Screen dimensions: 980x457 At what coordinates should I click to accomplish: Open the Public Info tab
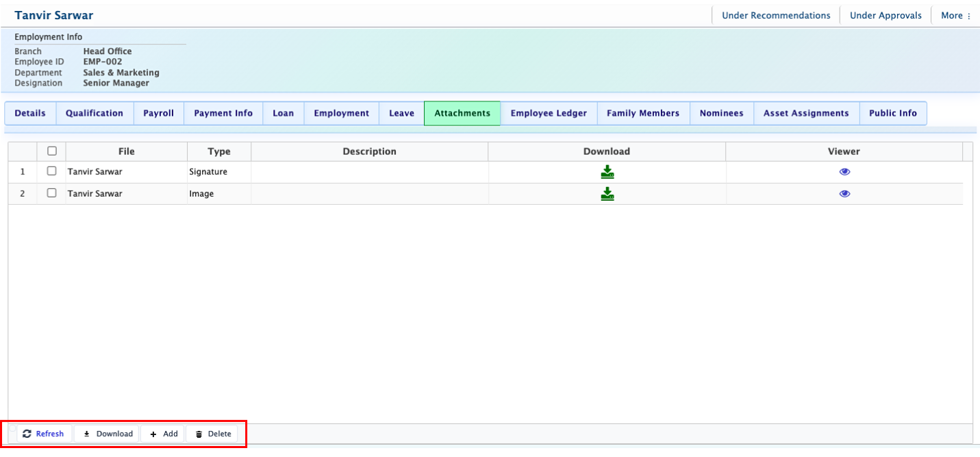click(x=893, y=114)
